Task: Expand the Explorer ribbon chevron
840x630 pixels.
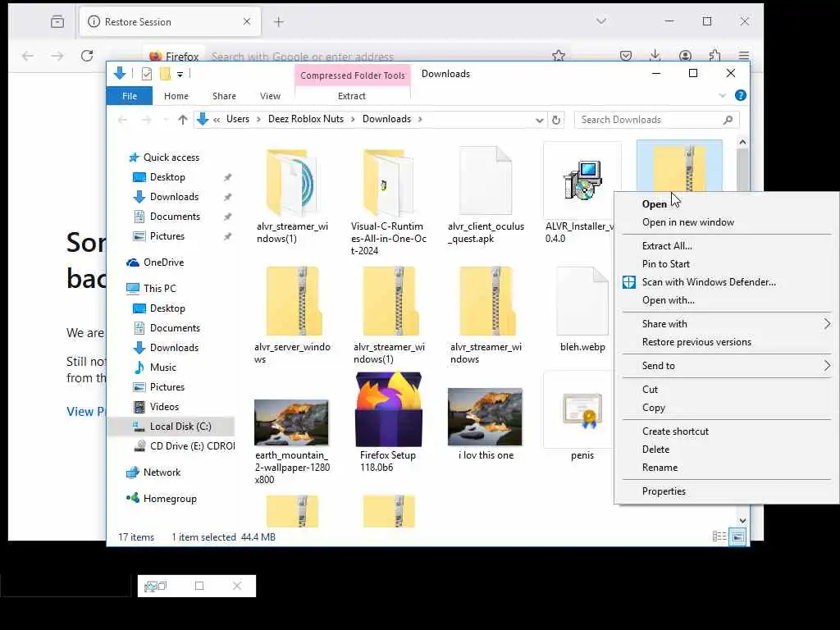Action: coord(722,95)
